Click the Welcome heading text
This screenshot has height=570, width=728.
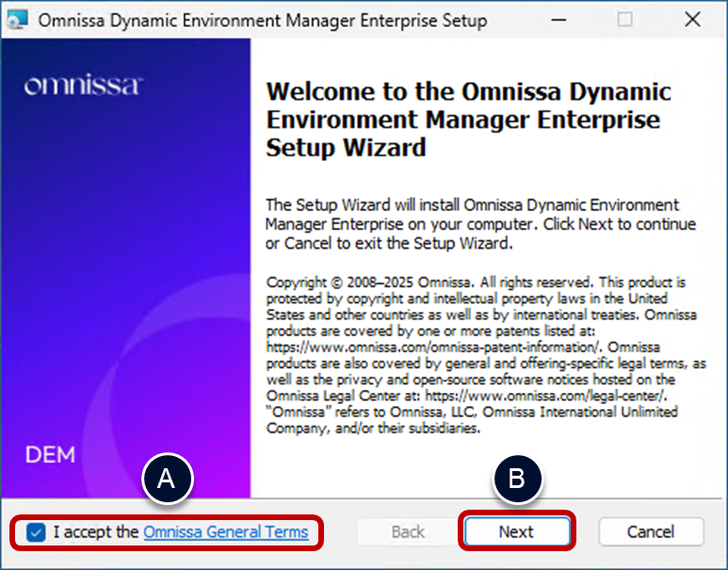tap(468, 120)
